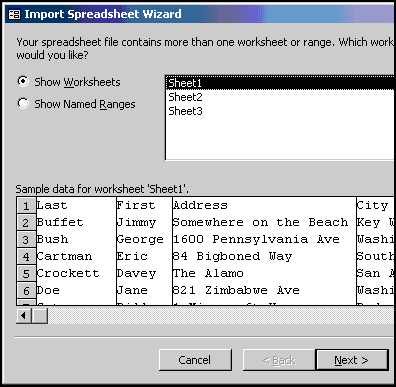Click the Next button
This screenshot has width=396, height=387.
coord(352,360)
